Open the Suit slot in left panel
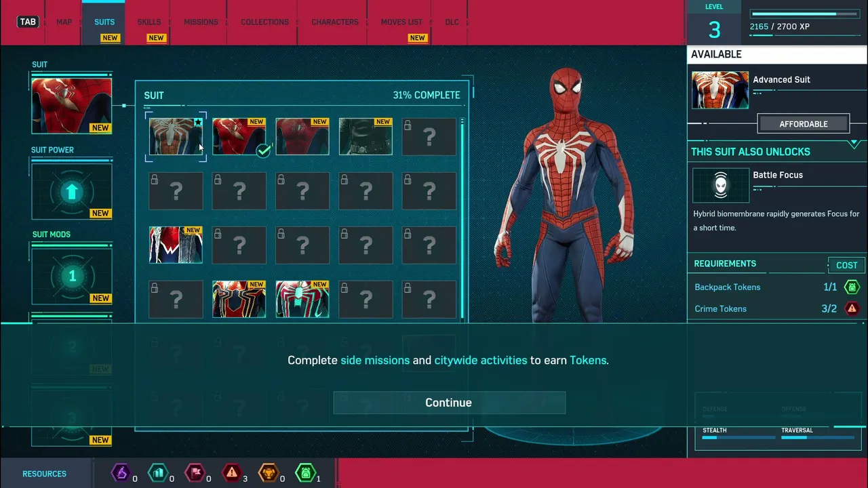Screen dimensions: 868x488 click(x=71, y=106)
